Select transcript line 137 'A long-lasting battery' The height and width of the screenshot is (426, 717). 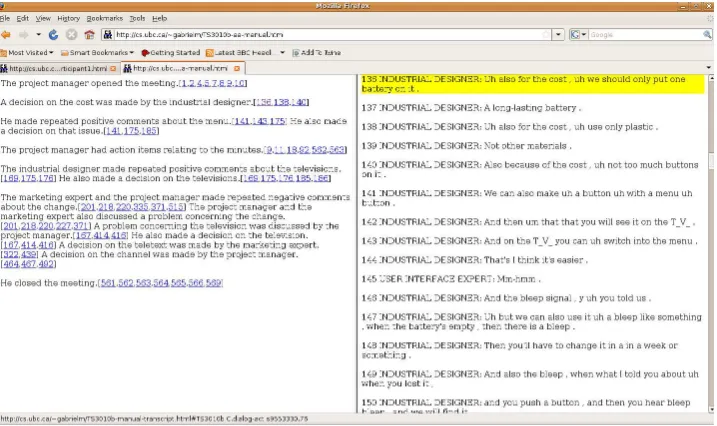pyautogui.click(x=471, y=108)
